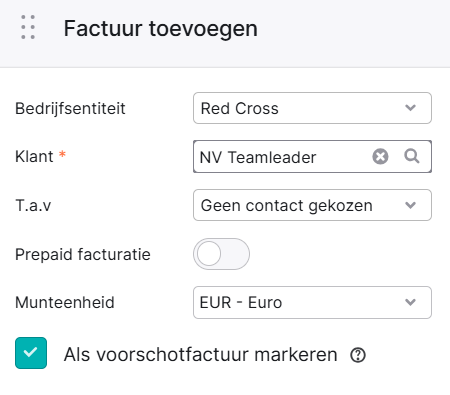Click into the NV Teamleader customer field
Screen dimensions: 450x395
283,157
